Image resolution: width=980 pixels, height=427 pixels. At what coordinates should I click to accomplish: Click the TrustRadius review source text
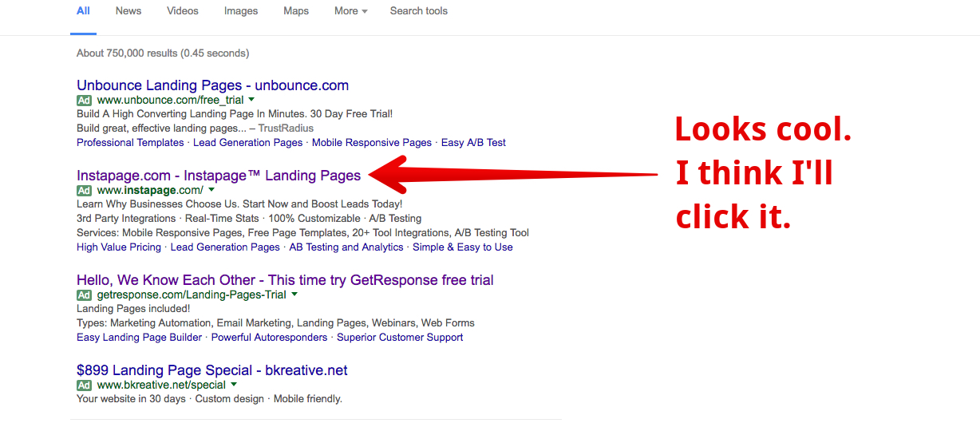(286, 128)
